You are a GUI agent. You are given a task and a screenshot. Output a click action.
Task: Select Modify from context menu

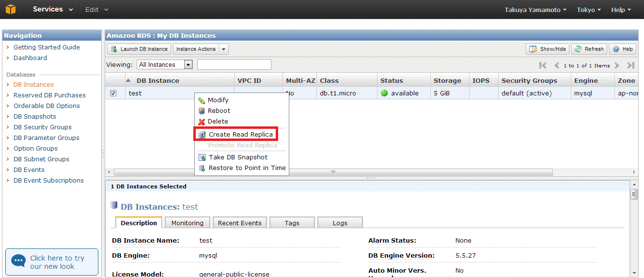tap(218, 100)
